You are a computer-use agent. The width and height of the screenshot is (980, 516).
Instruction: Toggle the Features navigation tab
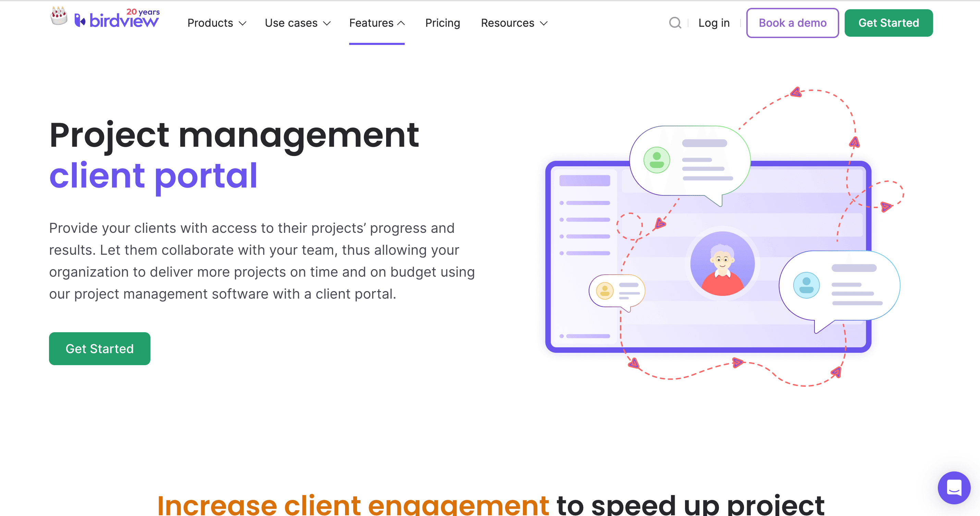tap(378, 23)
